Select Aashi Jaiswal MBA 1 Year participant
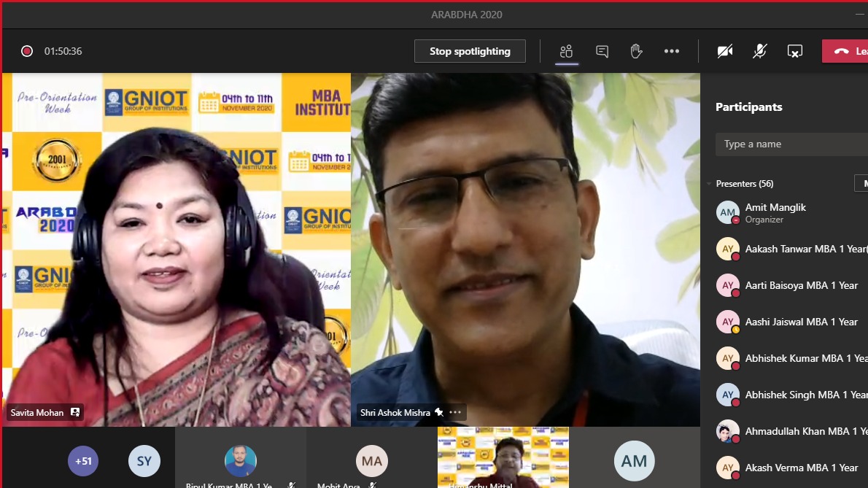The image size is (868, 488). (x=801, y=322)
